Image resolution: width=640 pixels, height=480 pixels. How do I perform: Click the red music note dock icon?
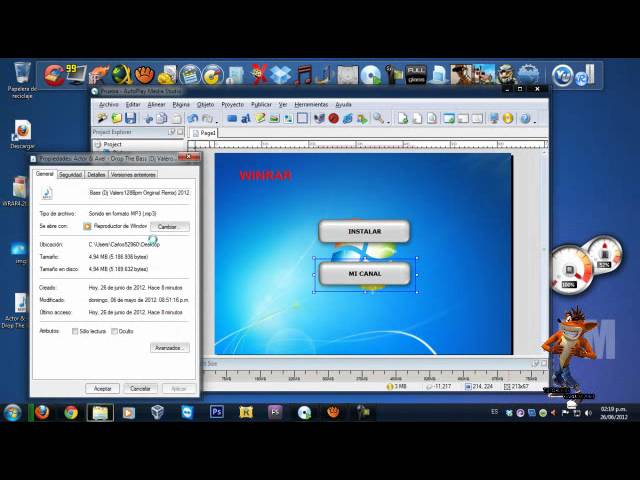coord(303,75)
